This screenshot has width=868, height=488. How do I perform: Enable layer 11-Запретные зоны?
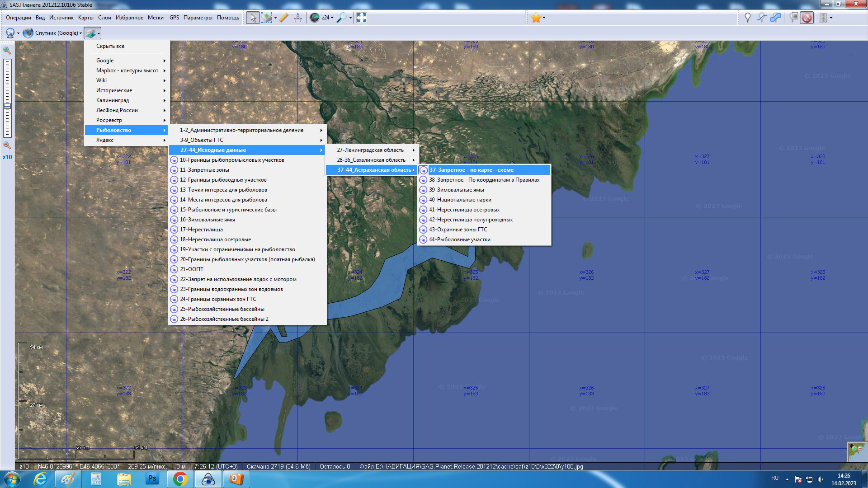[x=204, y=170]
